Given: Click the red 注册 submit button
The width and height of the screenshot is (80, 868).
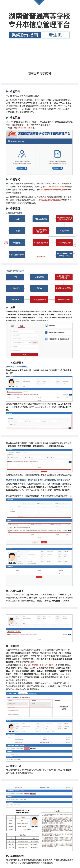Looking at the screenshot, I should point(24,355).
